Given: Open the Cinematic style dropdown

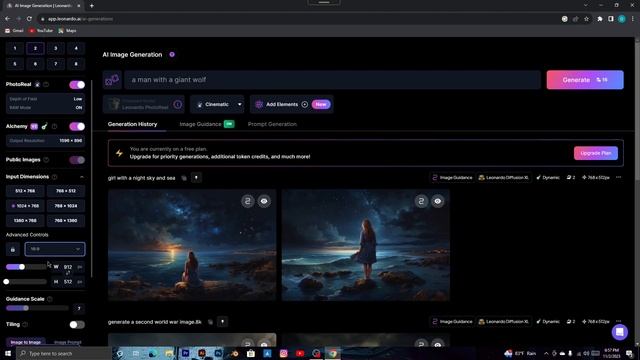Looking at the screenshot, I should 217,104.
